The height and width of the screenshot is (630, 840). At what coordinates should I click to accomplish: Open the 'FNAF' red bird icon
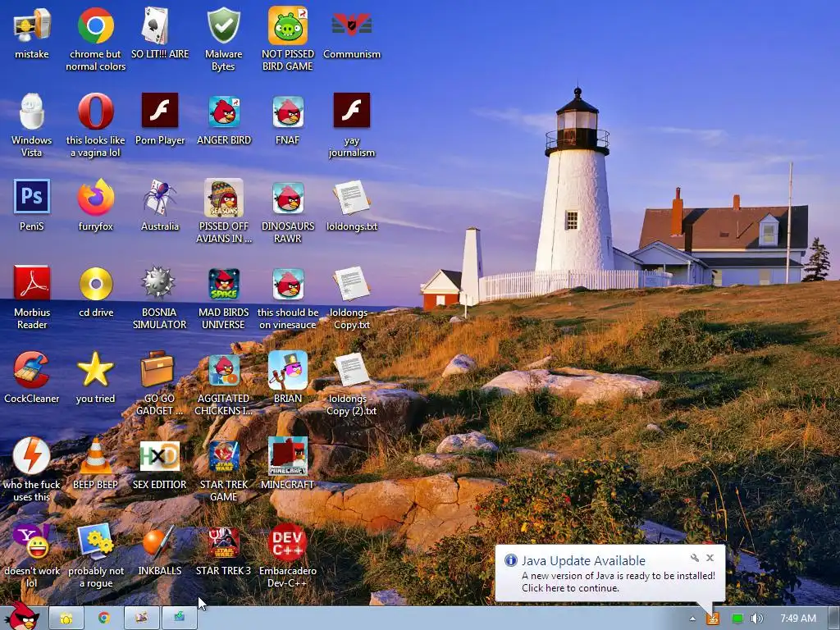tap(288, 112)
